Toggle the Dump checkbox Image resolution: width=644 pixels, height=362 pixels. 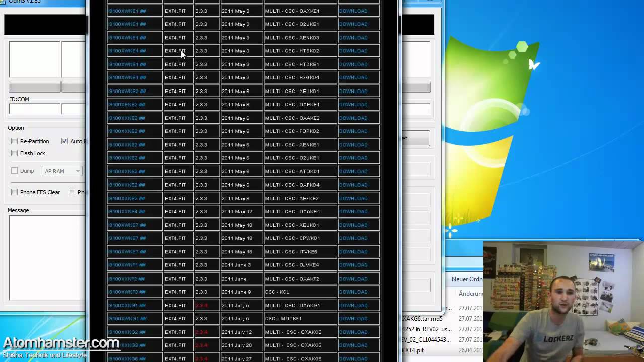point(15,171)
